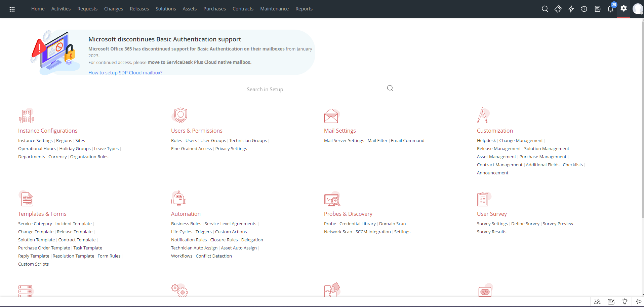644x307 pixels.
Task: Launch Zia assistant from the bottom bar
Action: tap(597, 302)
